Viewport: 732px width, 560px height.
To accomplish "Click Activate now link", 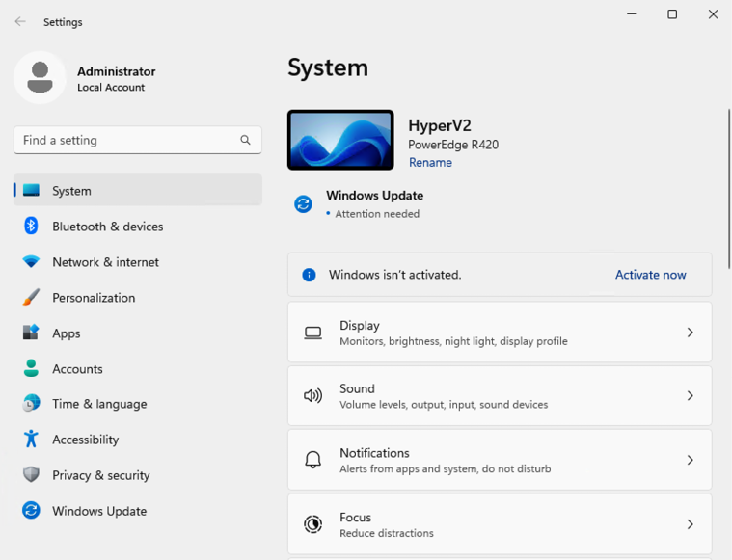I will [x=650, y=275].
